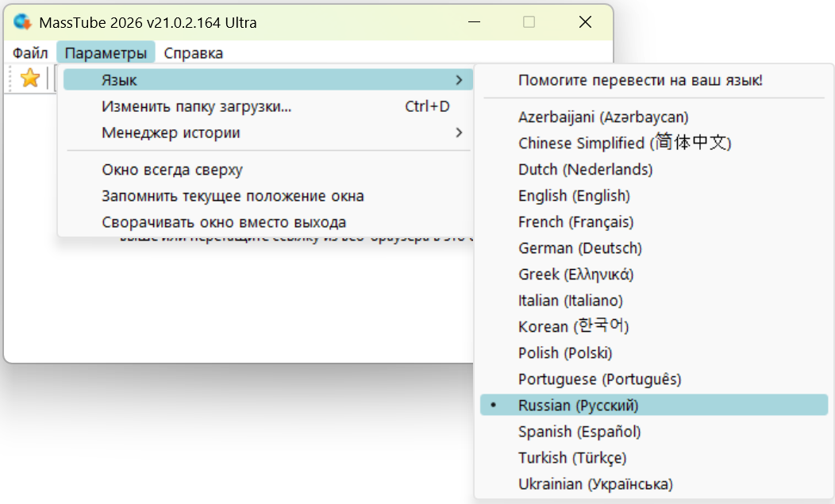Select Dutch (Nederlands) language
Screen dimensions: 835x504
tap(654, 169)
